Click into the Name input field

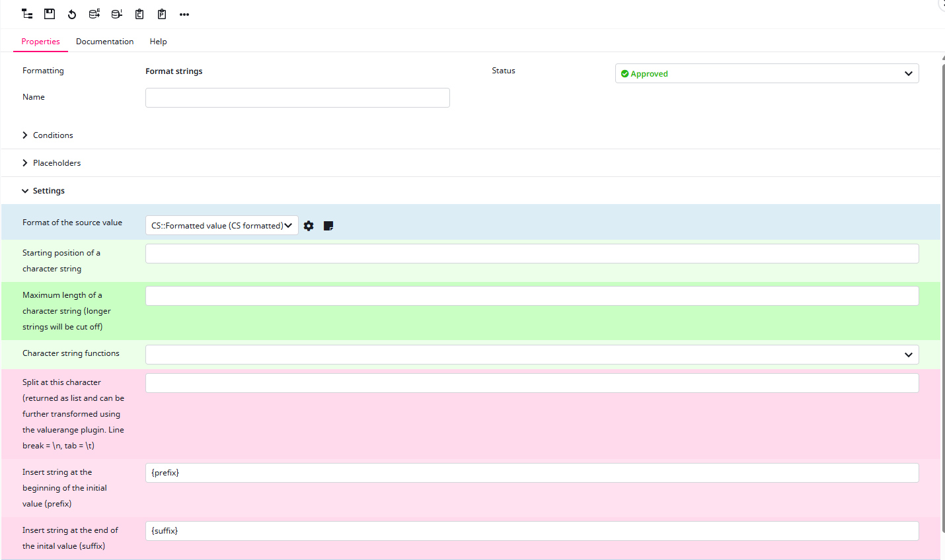(x=297, y=98)
